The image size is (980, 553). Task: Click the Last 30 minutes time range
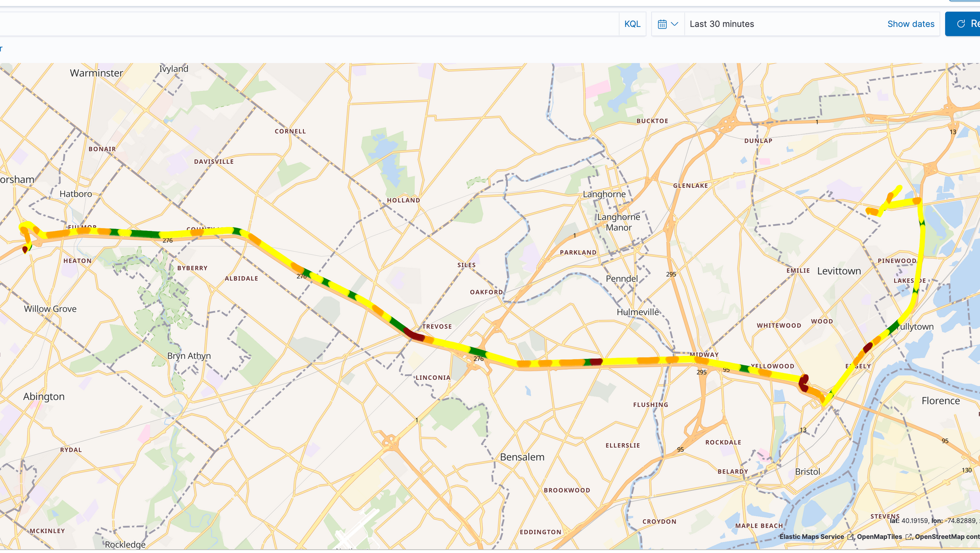[722, 24]
